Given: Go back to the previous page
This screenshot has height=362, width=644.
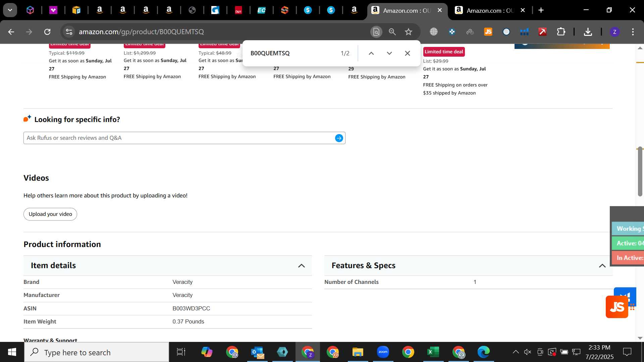Looking at the screenshot, I should [x=11, y=32].
